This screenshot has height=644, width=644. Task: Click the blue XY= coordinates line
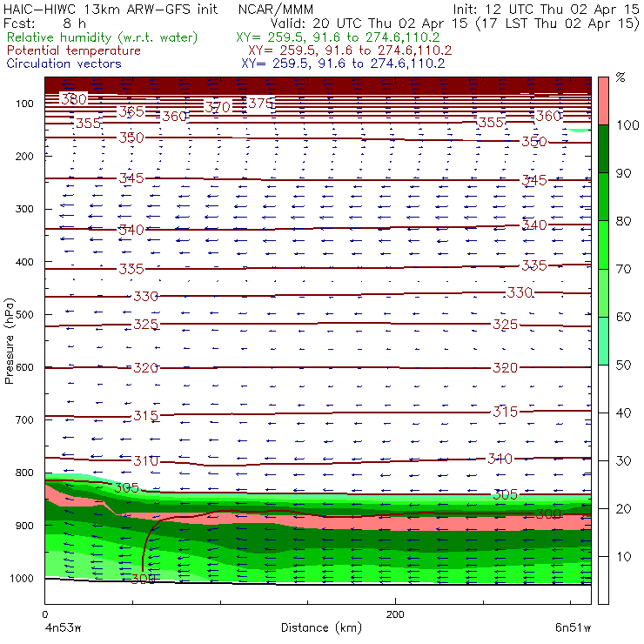[343, 64]
